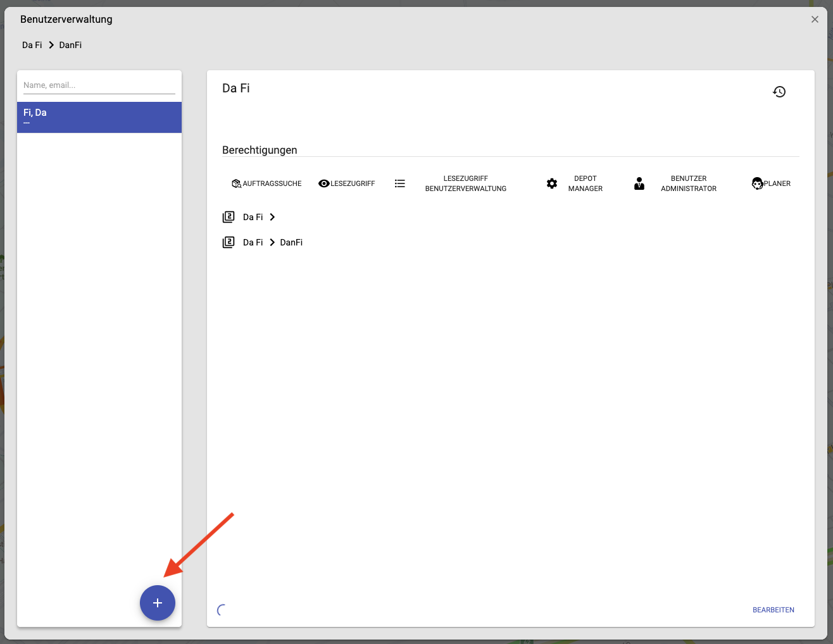The width and height of the screenshot is (833, 644).
Task: Click the layers icon in first Da Fi row
Action: tap(229, 217)
